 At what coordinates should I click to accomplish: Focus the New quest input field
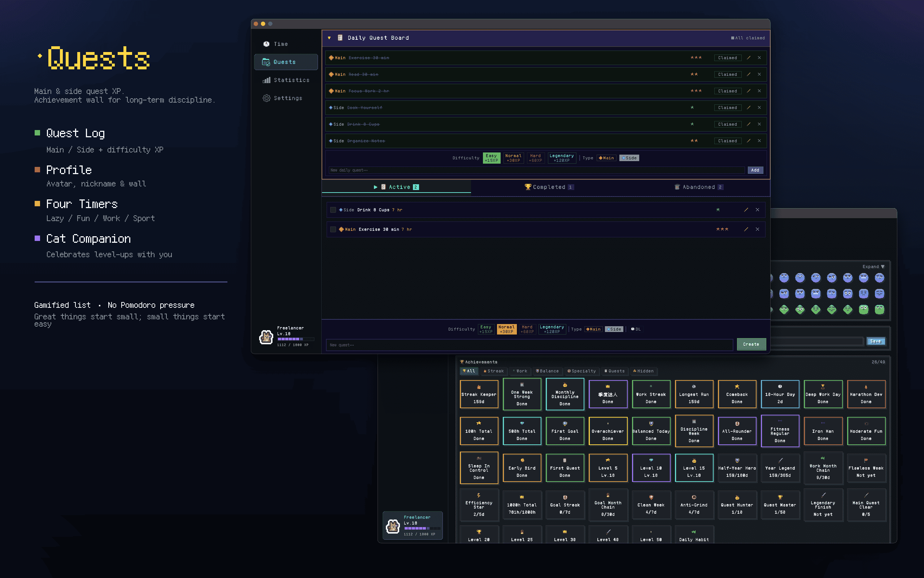(x=529, y=345)
